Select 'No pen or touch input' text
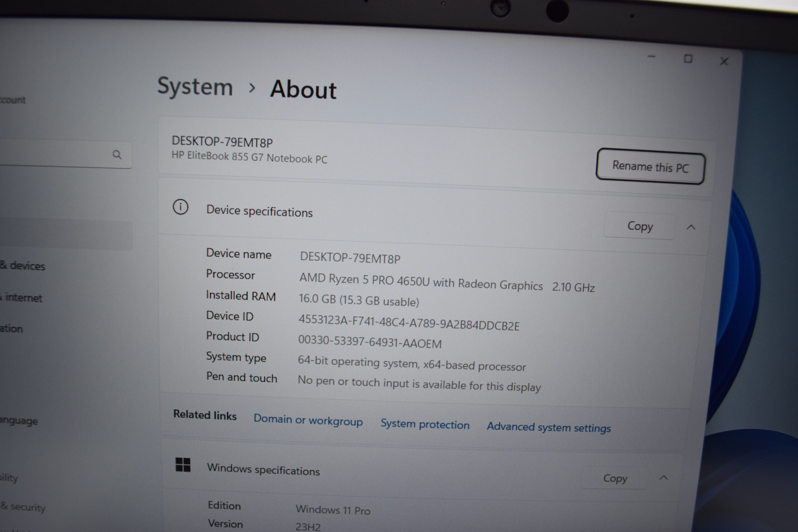 coord(419,384)
